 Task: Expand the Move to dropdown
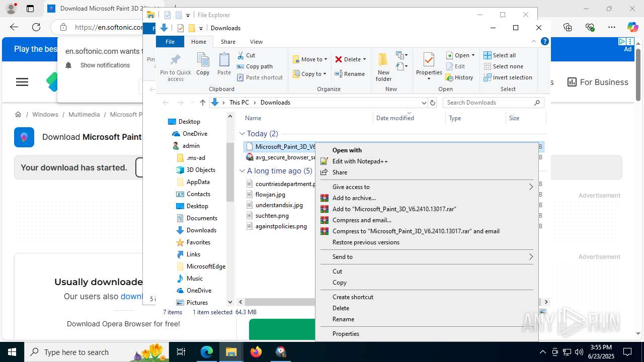coord(326,59)
